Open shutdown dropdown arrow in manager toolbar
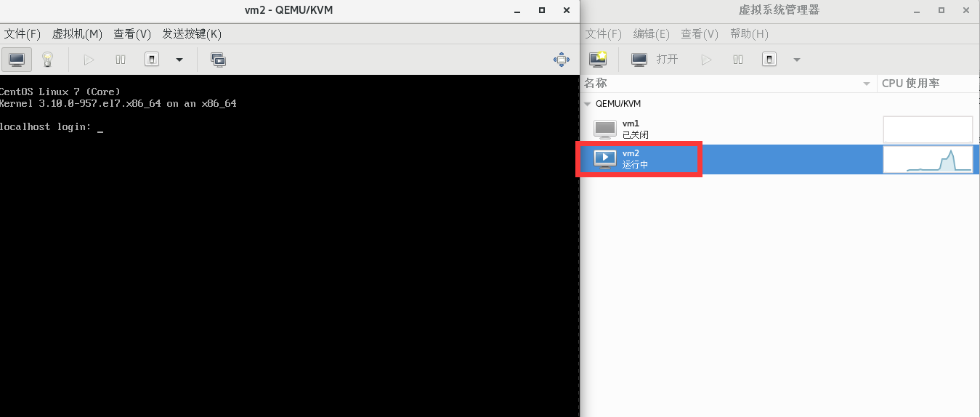 [x=797, y=60]
